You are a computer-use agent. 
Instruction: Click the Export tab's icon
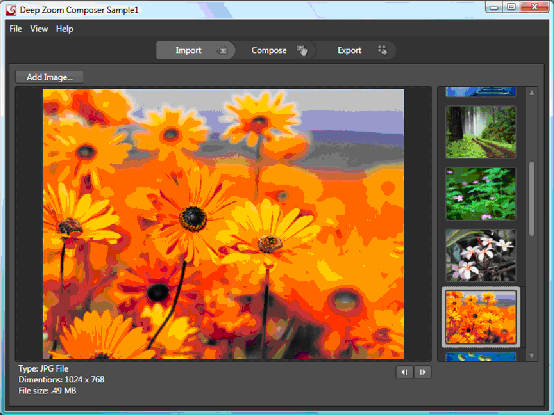pos(383,50)
